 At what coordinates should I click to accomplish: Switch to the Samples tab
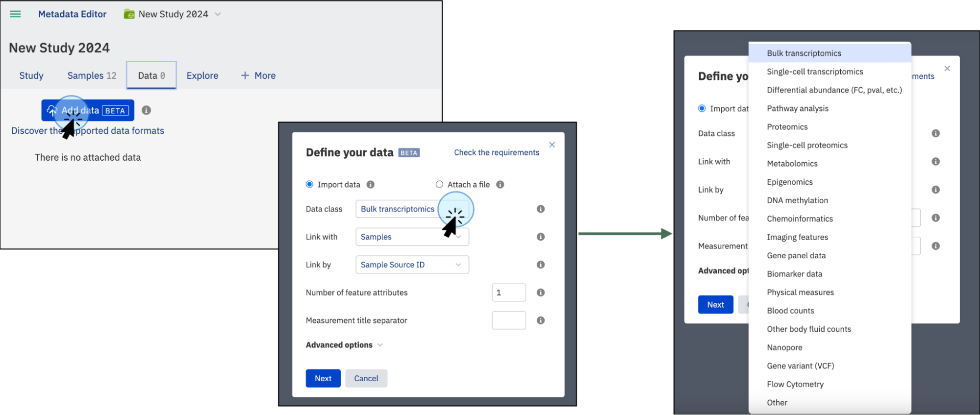click(92, 75)
